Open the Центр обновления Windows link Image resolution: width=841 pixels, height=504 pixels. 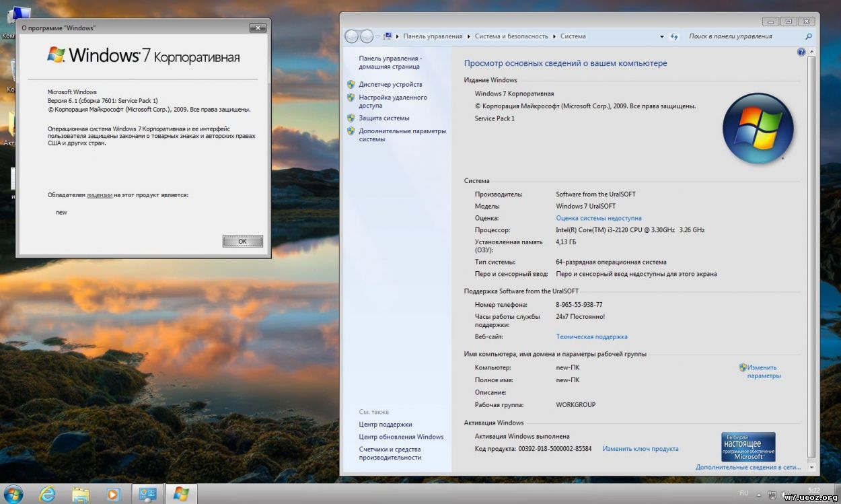(401, 437)
